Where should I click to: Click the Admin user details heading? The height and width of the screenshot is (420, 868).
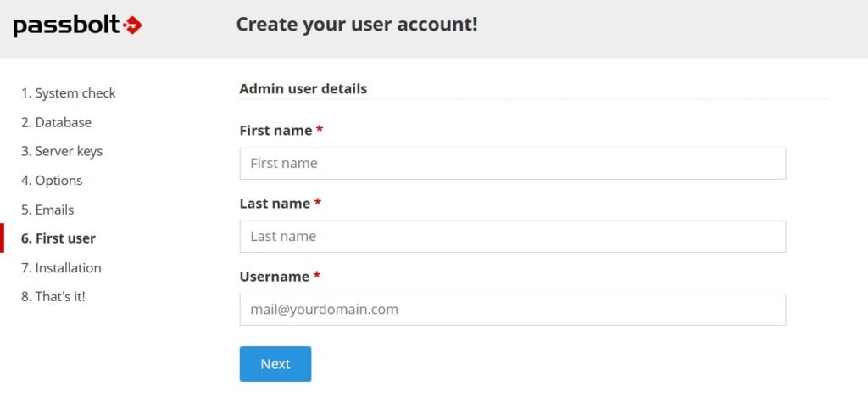point(303,88)
